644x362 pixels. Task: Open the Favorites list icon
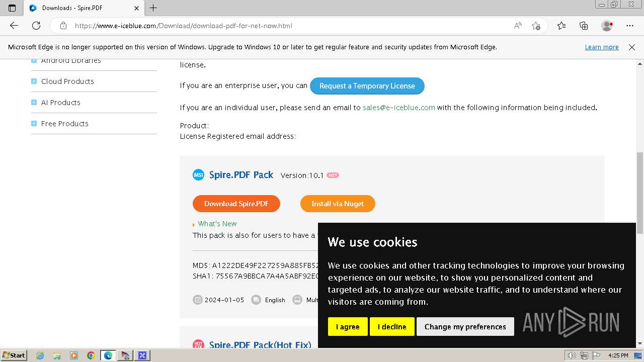coord(561,26)
